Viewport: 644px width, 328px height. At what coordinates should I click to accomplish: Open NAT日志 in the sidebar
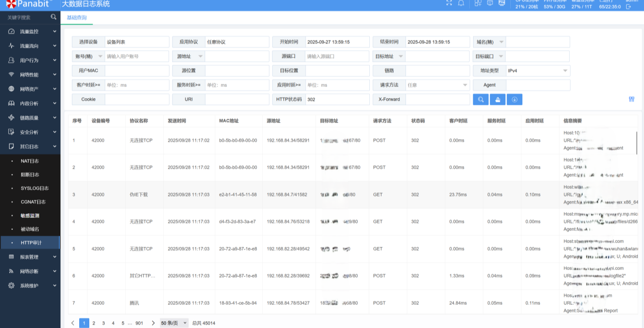(30, 161)
